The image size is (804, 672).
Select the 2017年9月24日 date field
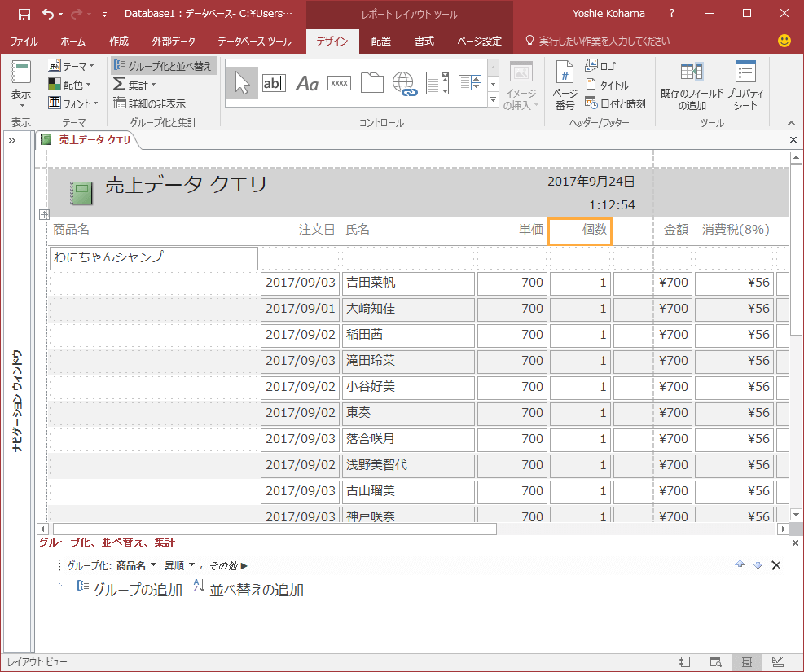click(591, 182)
